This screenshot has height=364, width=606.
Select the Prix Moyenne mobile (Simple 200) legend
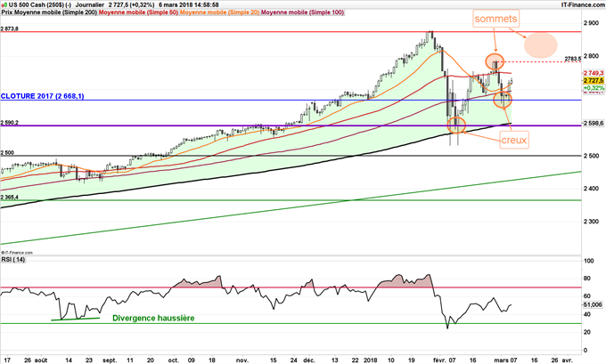click(x=50, y=12)
